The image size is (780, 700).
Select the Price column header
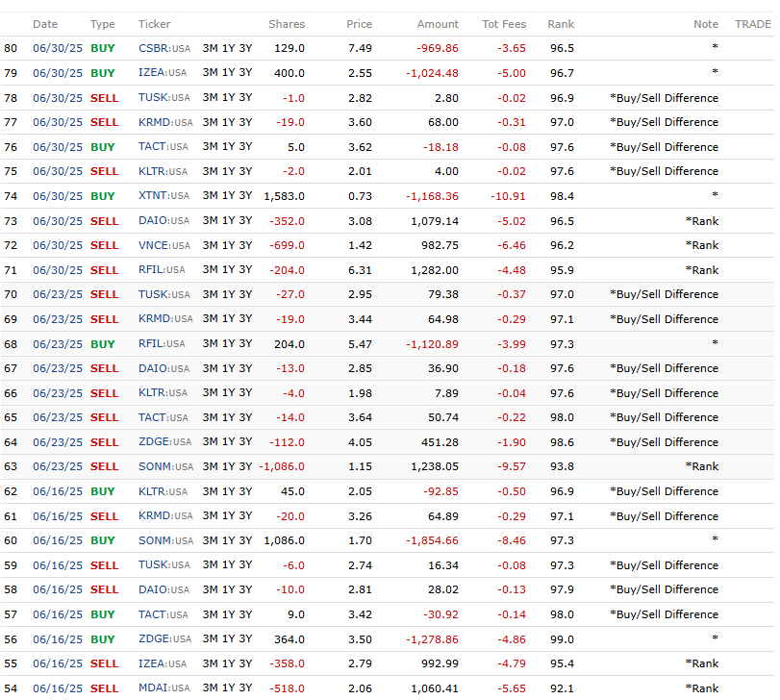coord(359,24)
